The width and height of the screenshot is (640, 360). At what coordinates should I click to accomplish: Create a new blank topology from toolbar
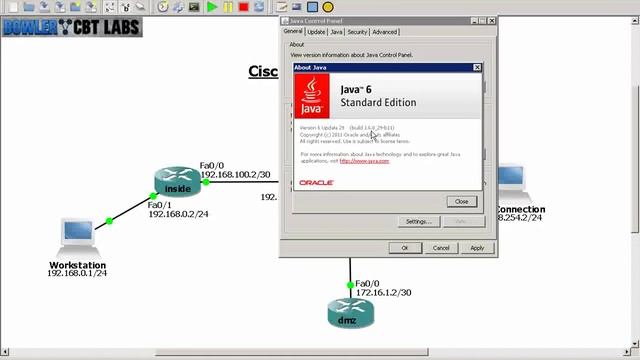(13, 7)
